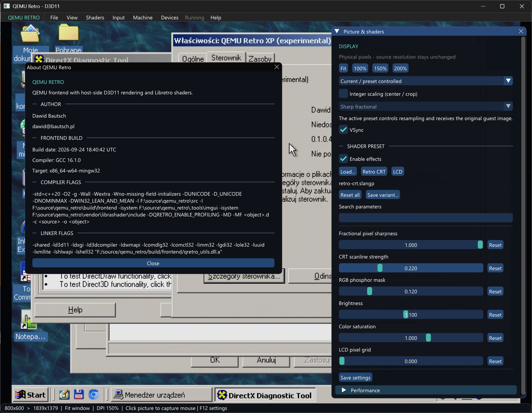Screen dimensions: 532x413
Task: Collapse the Picture & shaders panel triangle
Action: pyautogui.click(x=337, y=31)
